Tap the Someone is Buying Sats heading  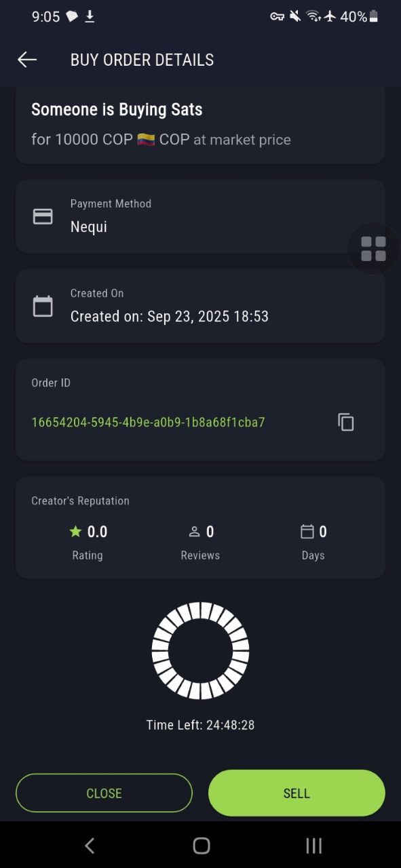tap(117, 109)
